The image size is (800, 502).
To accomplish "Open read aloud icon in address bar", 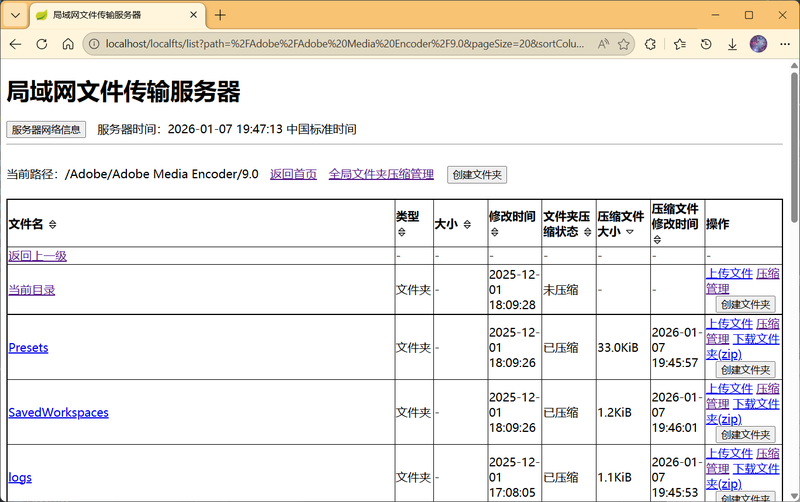I will tap(603, 44).
